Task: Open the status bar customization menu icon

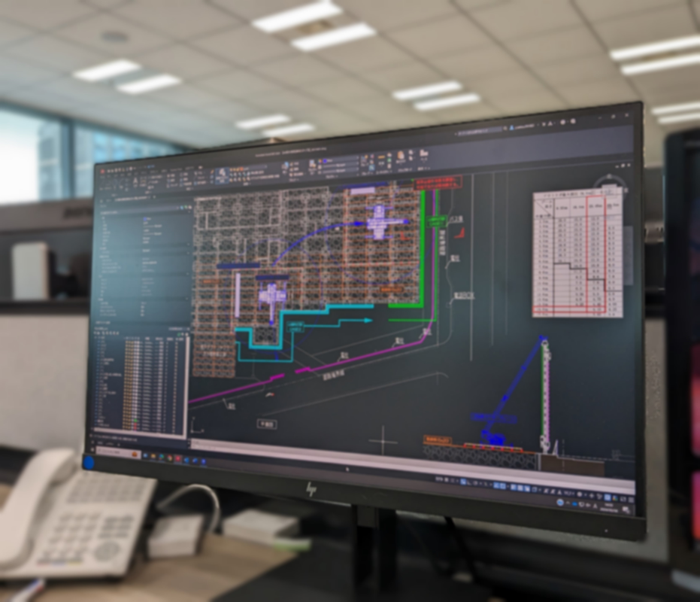Action: coord(632,500)
